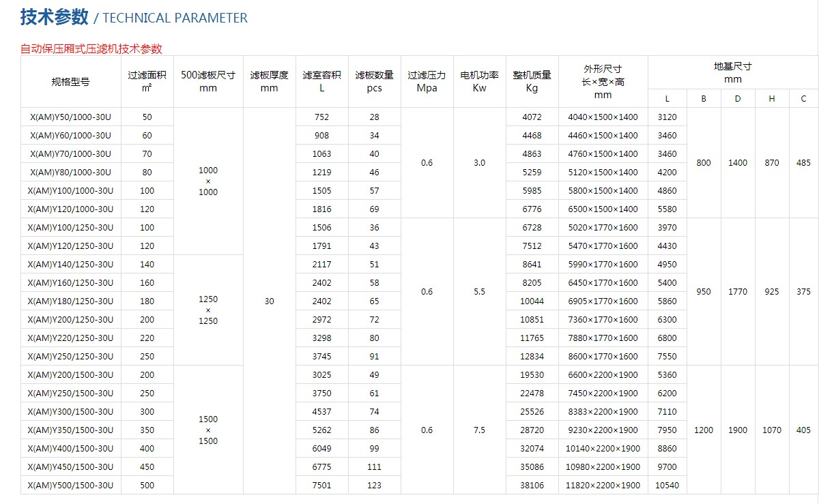Screen dimensions: 819x504
Task: Click the red 自动保压厢式压滤机技术参数 subtitle
Action: coord(91,48)
